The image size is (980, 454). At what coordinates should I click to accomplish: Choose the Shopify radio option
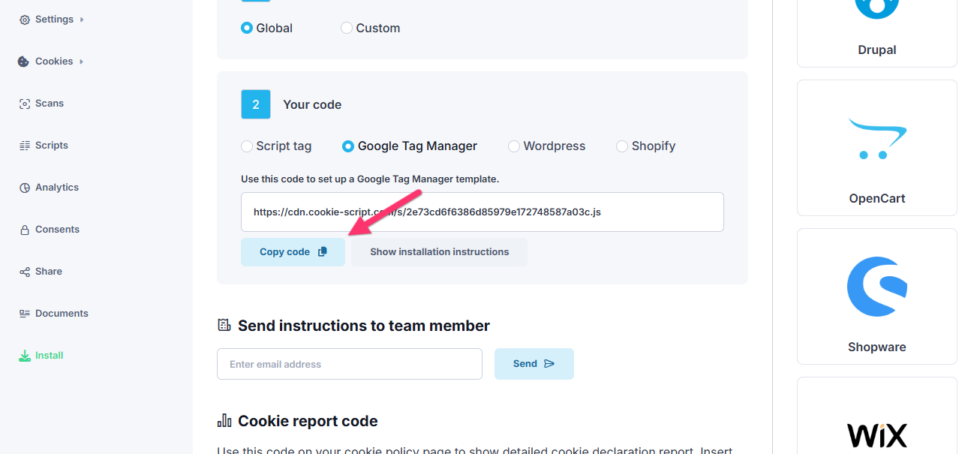(x=622, y=146)
